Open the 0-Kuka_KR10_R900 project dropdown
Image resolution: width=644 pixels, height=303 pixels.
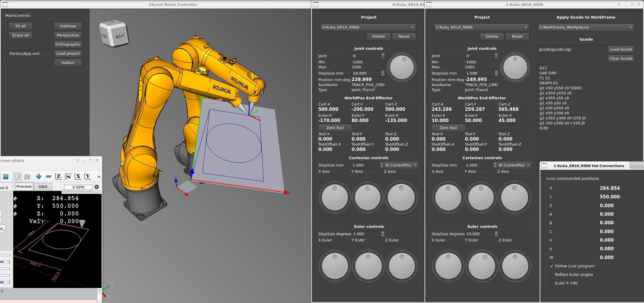tap(368, 27)
